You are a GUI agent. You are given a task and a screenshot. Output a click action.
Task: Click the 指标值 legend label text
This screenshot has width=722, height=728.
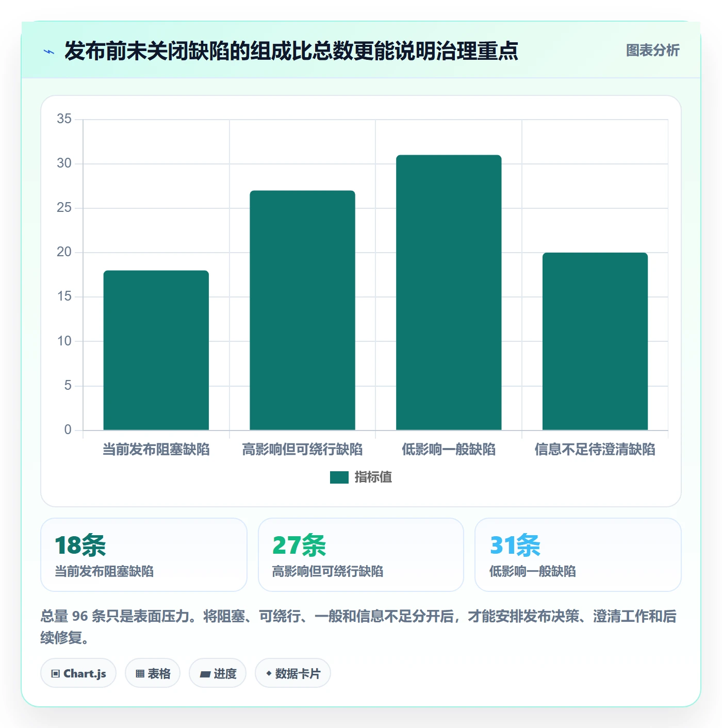373,477
